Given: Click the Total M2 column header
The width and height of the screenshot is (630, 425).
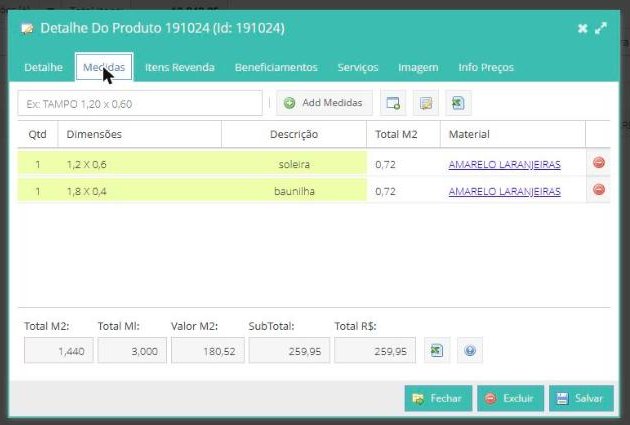Looking at the screenshot, I should point(403,134).
